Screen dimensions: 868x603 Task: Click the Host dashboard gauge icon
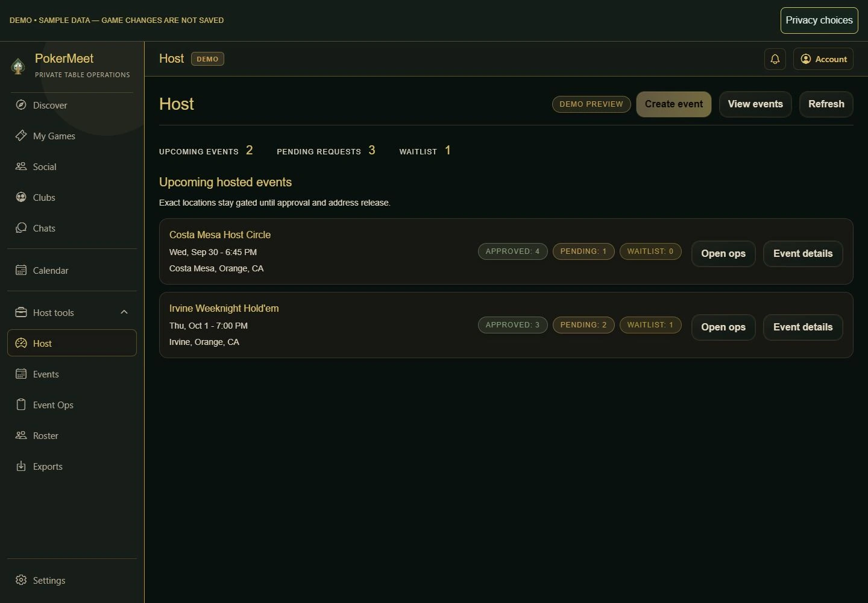pyautogui.click(x=21, y=343)
